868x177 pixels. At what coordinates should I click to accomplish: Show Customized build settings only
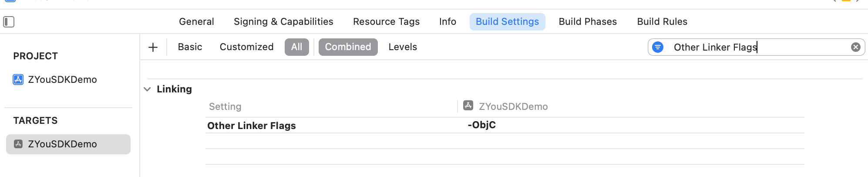coord(246,47)
